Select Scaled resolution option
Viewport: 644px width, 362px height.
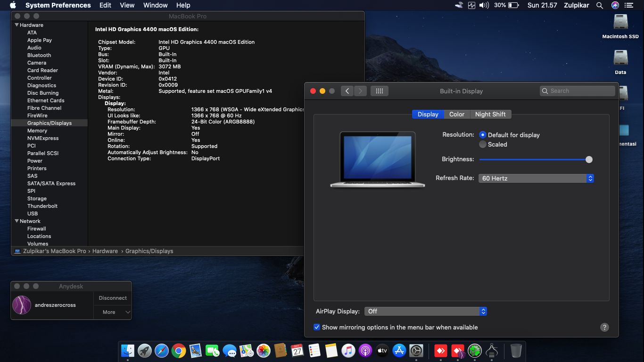pyautogui.click(x=483, y=144)
